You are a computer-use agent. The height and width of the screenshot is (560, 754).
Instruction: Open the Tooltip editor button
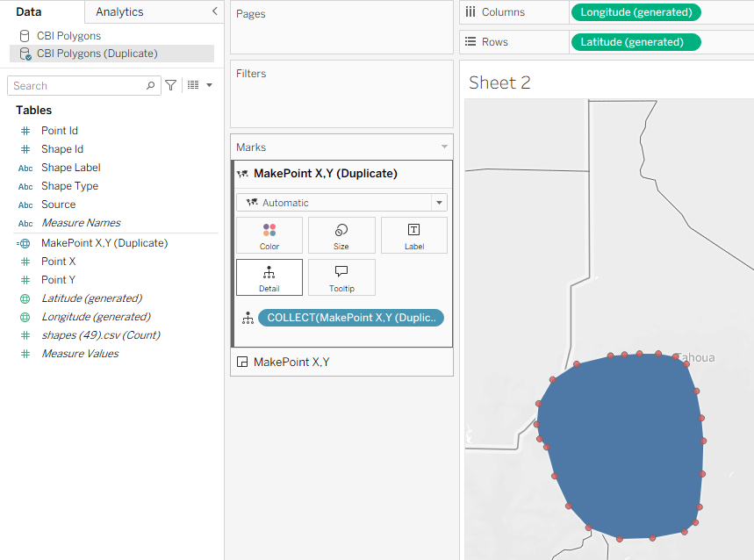click(x=341, y=277)
